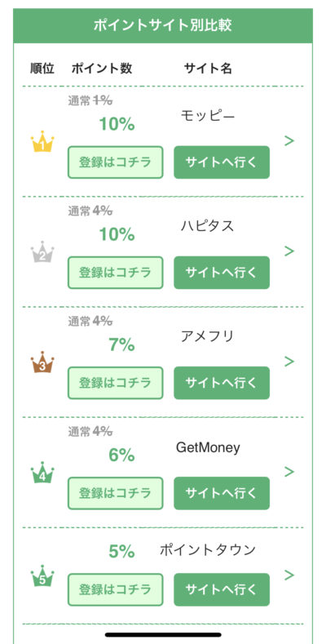The height and width of the screenshot is (644, 326).
Task: Register at ポイントタウン via 登録はコチラ
Action: pyautogui.click(x=115, y=590)
